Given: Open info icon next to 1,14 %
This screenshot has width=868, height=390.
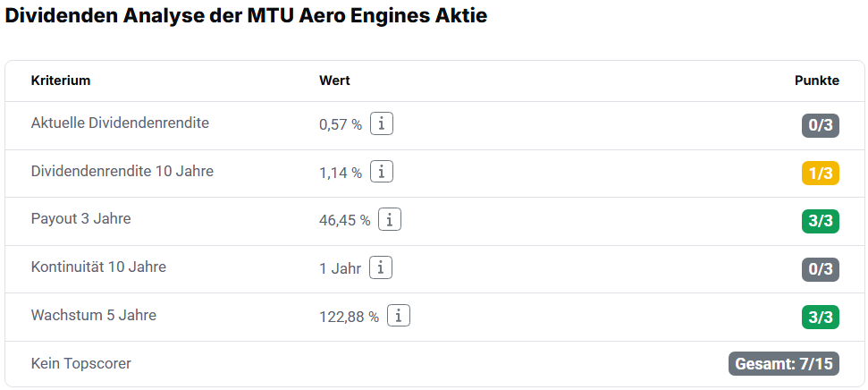Looking at the screenshot, I should pyautogui.click(x=382, y=172).
